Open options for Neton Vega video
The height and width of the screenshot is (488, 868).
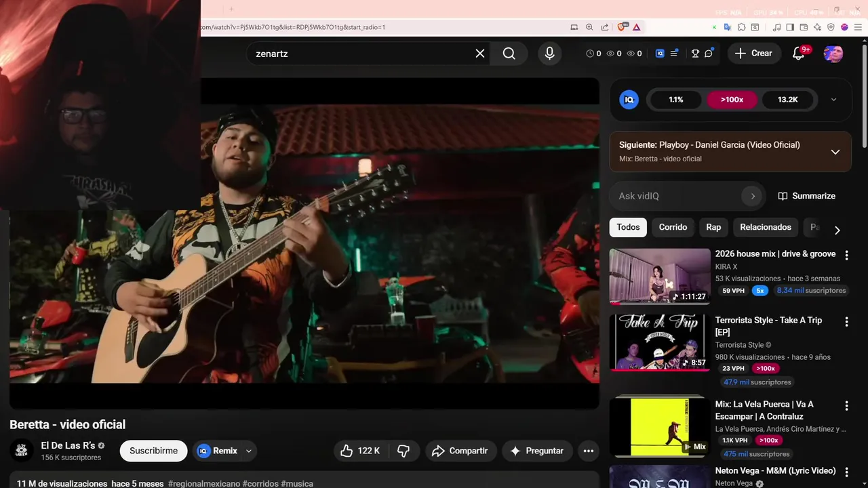[x=846, y=472]
